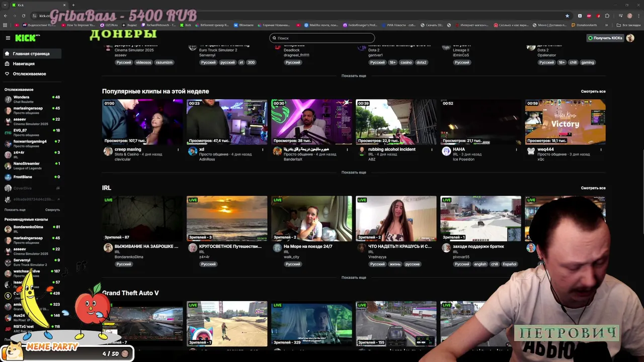644x362 pixels.
Task: Expand IRL section via 'Показать еще'
Action: point(354,278)
